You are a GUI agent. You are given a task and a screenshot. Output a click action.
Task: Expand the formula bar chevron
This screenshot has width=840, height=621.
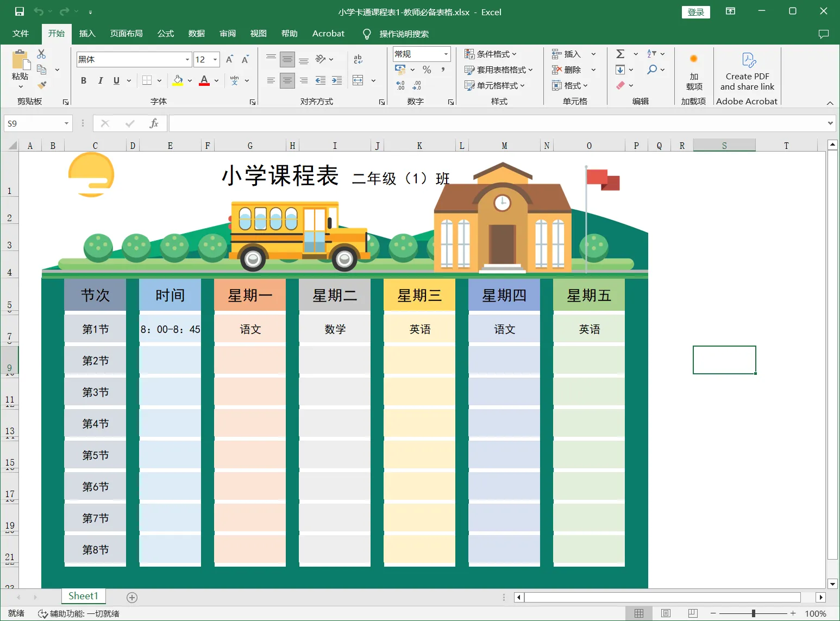coord(830,123)
